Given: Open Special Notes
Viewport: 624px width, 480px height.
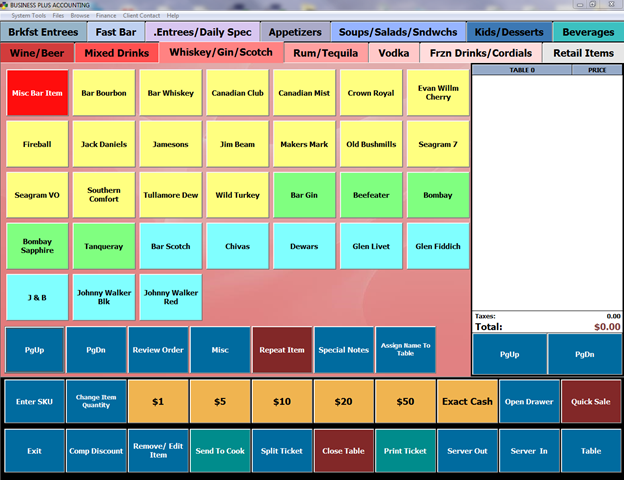Looking at the screenshot, I should (x=343, y=350).
